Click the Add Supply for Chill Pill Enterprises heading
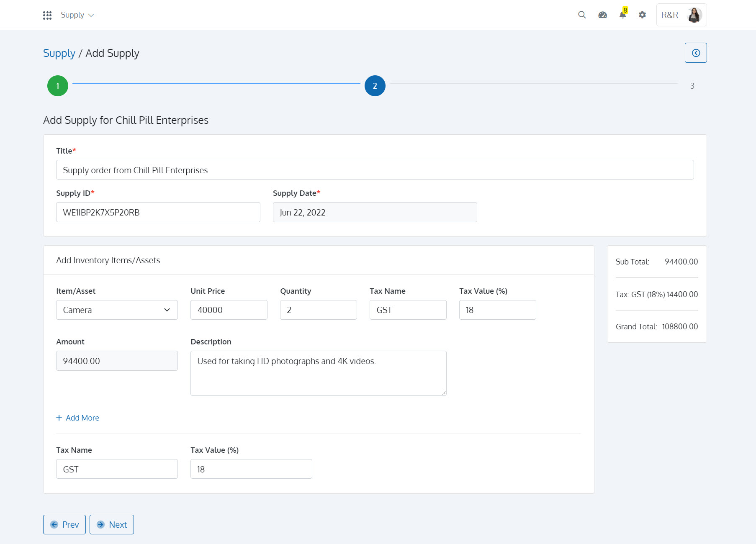756x544 pixels. [x=126, y=120]
